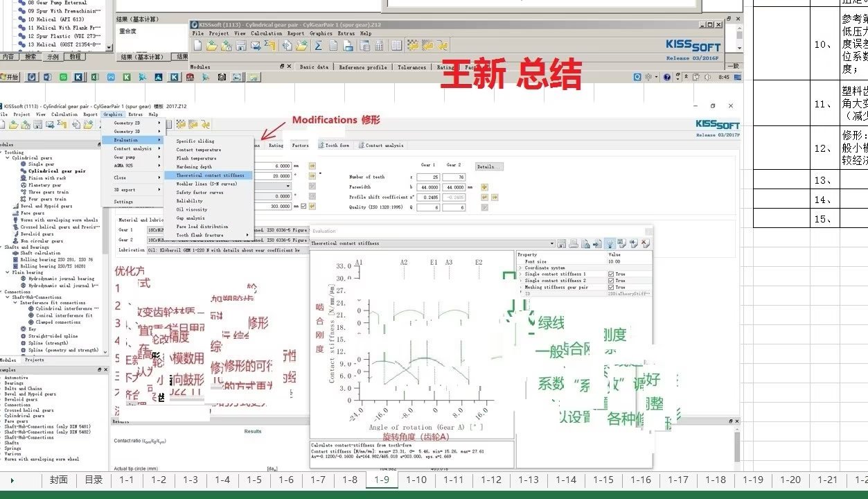Screen dimensions: 868x499
Task: Toggle Meshing stiffness gear pair checkbox
Action: click(x=610, y=287)
